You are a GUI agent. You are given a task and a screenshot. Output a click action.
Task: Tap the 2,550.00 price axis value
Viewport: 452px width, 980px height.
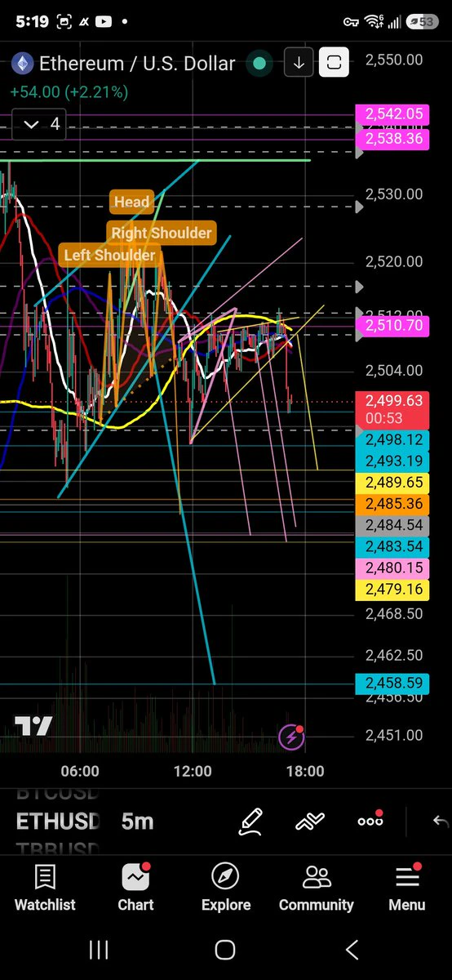point(394,60)
